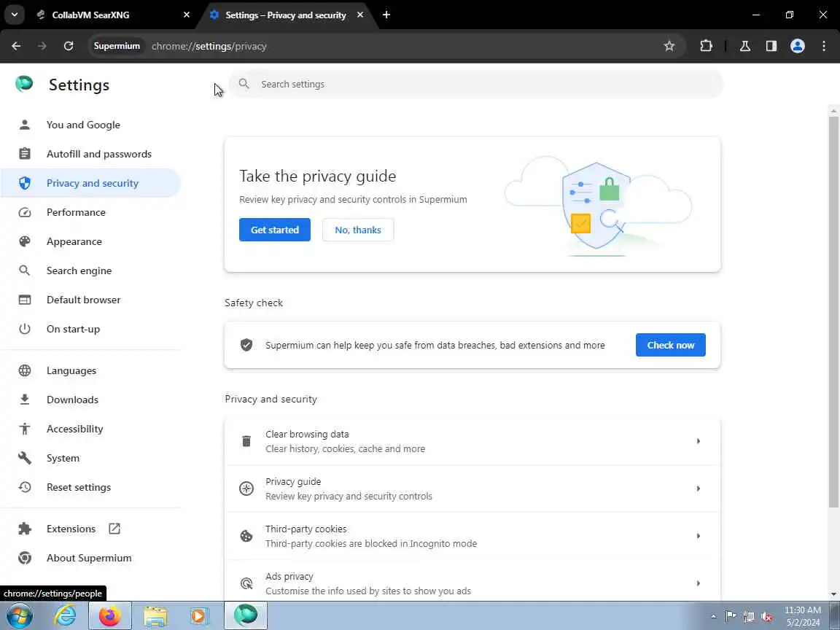This screenshot has width=840, height=630.
Task: Click the Supermium logo beside Settings
Action: 24,84
